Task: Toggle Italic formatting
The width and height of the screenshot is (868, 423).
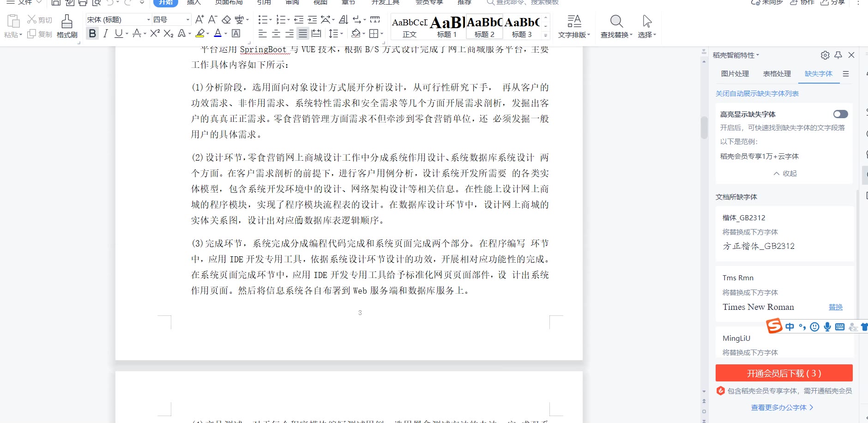Action: tap(106, 33)
